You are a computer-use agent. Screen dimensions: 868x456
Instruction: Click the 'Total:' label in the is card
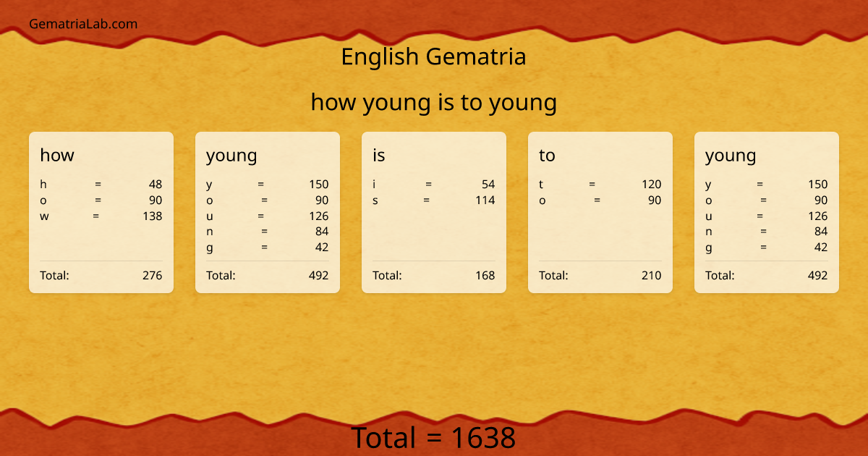(x=387, y=275)
